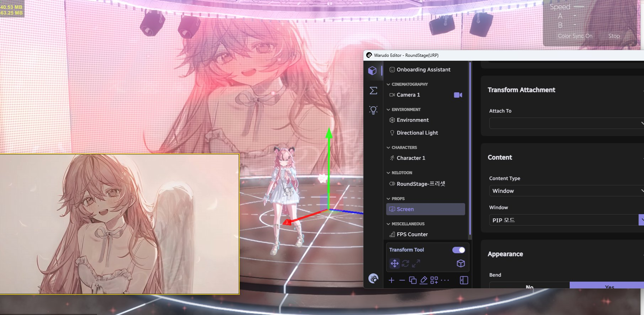Click the asset list vertical scrollbar

point(470,148)
